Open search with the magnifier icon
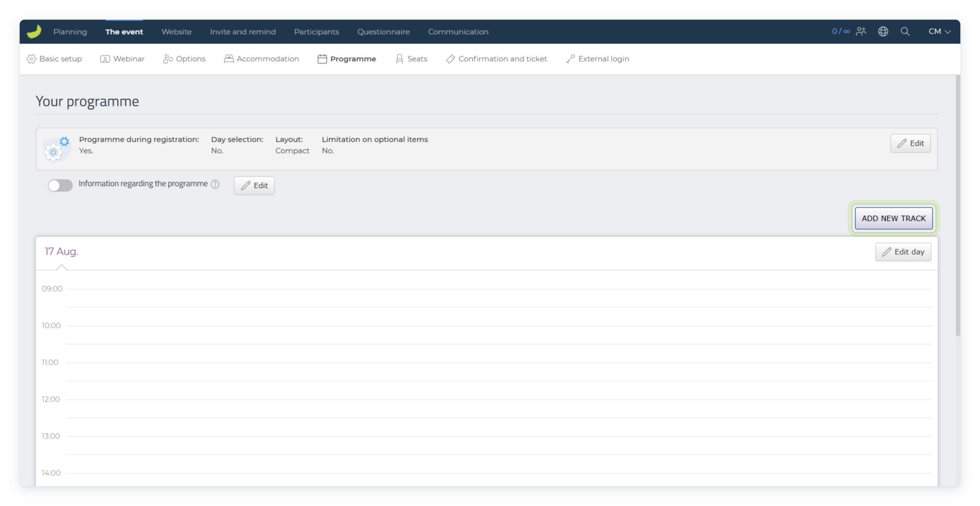 click(905, 31)
